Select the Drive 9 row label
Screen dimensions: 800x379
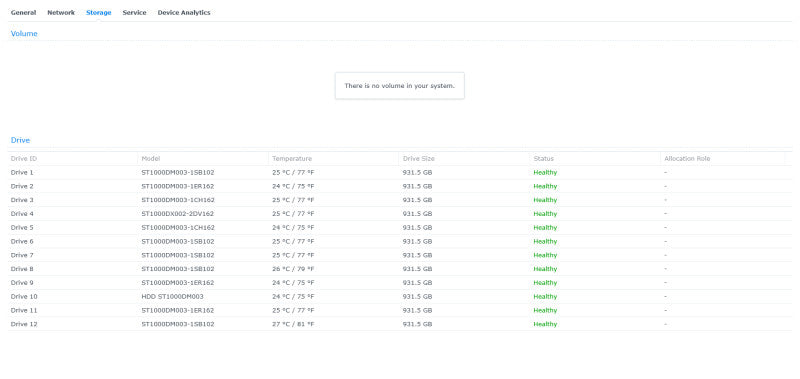(x=22, y=283)
